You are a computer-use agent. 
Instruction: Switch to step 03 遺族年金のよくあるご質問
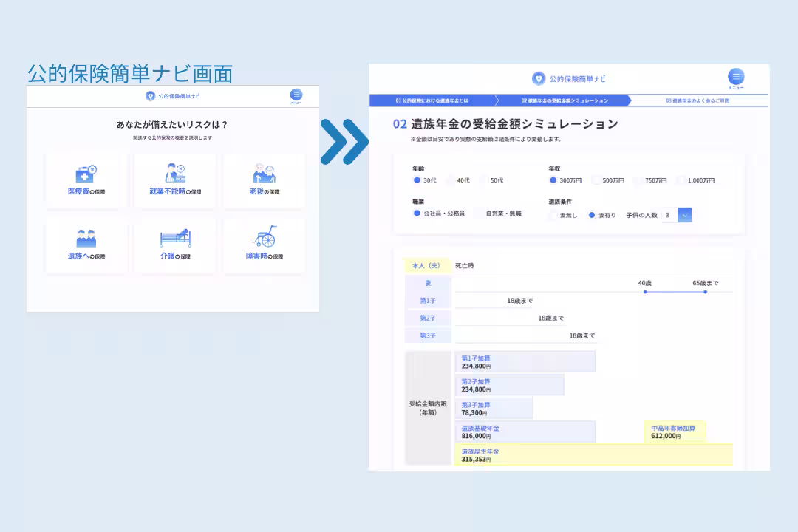(x=696, y=100)
